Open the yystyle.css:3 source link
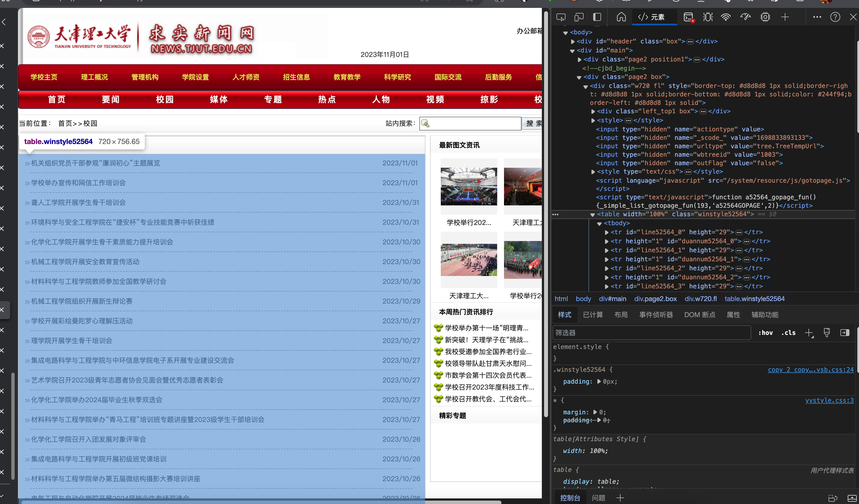The width and height of the screenshot is (859, 504). (x=829, y=400)
